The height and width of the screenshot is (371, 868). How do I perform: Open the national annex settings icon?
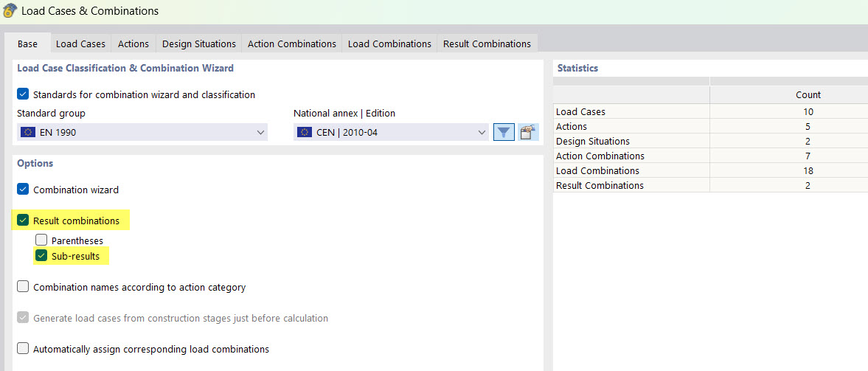pyautogui.click(x=528, y=132)
